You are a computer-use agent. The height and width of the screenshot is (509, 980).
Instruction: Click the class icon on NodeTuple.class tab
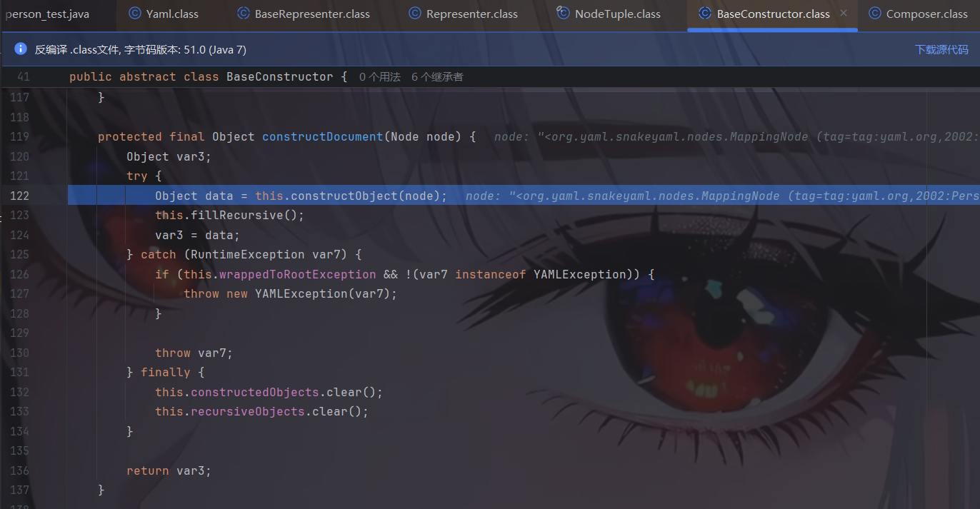click(563, 14)
